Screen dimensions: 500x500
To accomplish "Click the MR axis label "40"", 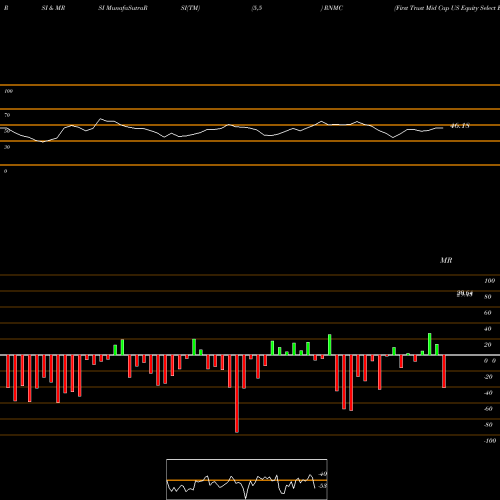I will pos(488,329).
